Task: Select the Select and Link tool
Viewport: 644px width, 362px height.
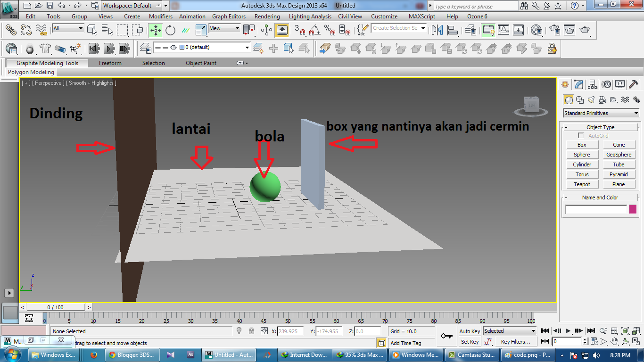Action: (11, 30)
